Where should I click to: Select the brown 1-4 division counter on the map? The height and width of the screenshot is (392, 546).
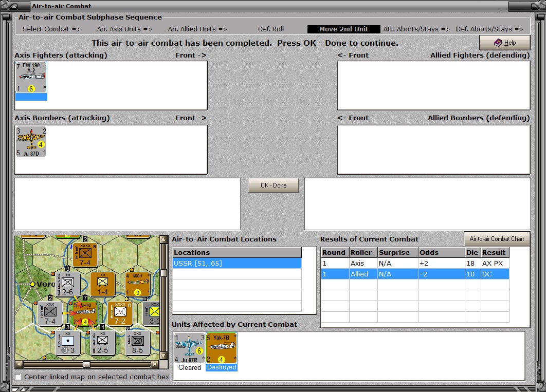tap(103, 284)
